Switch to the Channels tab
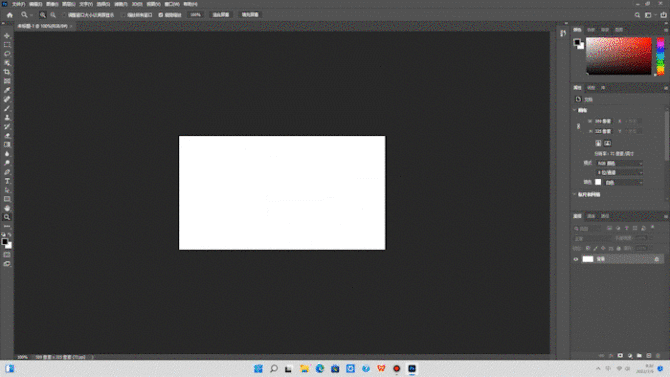Image resolution: width=670 pixels, height=377 pixels. pos(591,216)
